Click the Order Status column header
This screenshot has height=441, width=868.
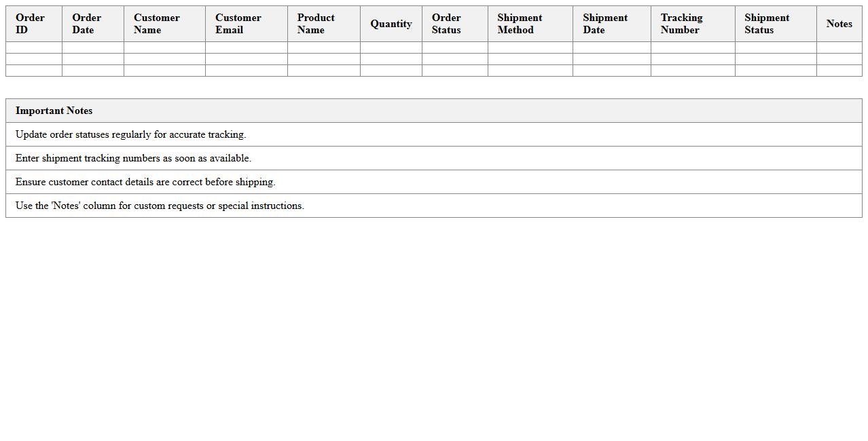click(x=454, y=24)
